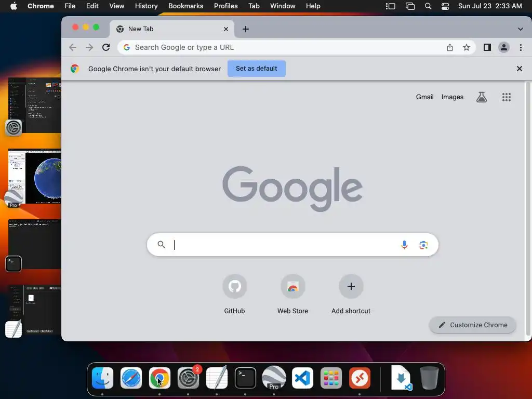This screenshot has height=399, width=532.
Task: Open the Gmail link
Action: (x=424, y=97)
